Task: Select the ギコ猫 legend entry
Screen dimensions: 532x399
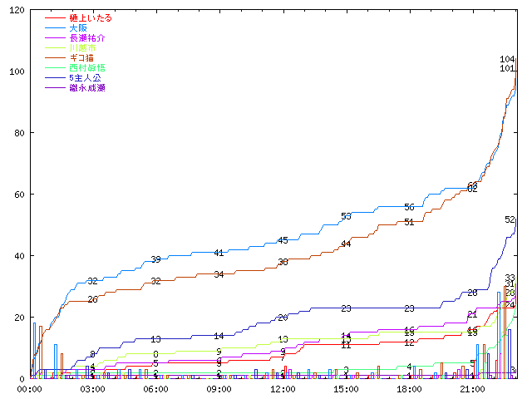Action: [x=81, y=58]
